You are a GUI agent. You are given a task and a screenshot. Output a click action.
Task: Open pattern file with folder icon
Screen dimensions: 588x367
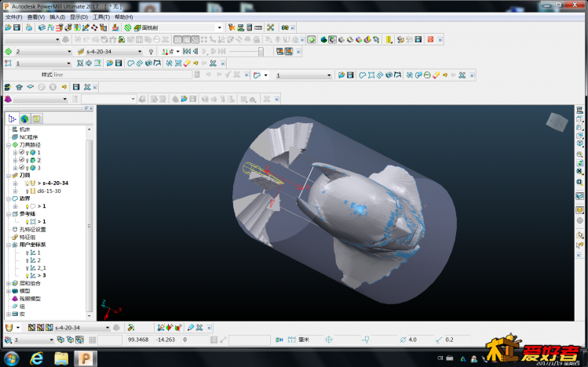110,64
